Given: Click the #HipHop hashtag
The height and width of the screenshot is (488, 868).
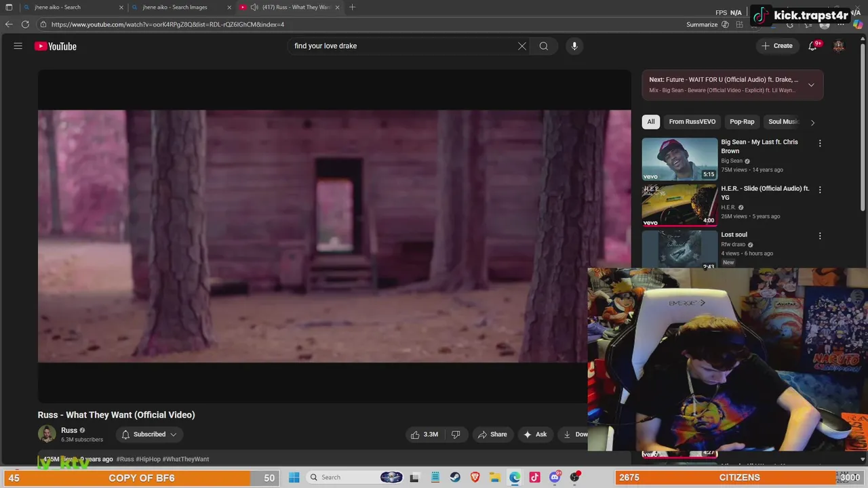Looking at the screenshot, I should [148, 460].
